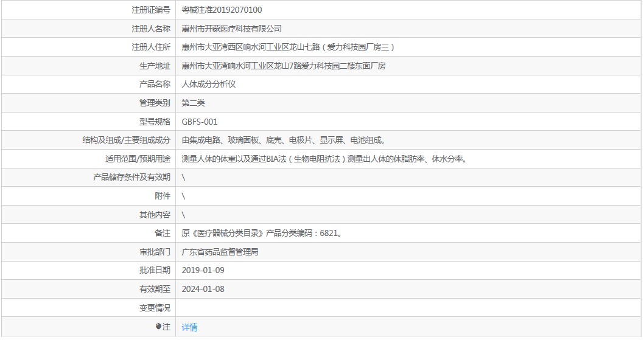
Task: Select approving department 广东省药品监督管理局
Action: [220, 252]
